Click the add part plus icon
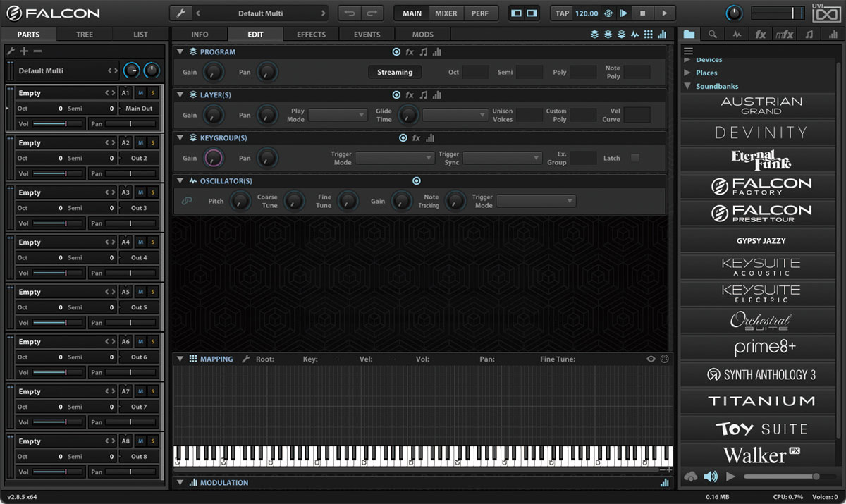 point(24,51)
